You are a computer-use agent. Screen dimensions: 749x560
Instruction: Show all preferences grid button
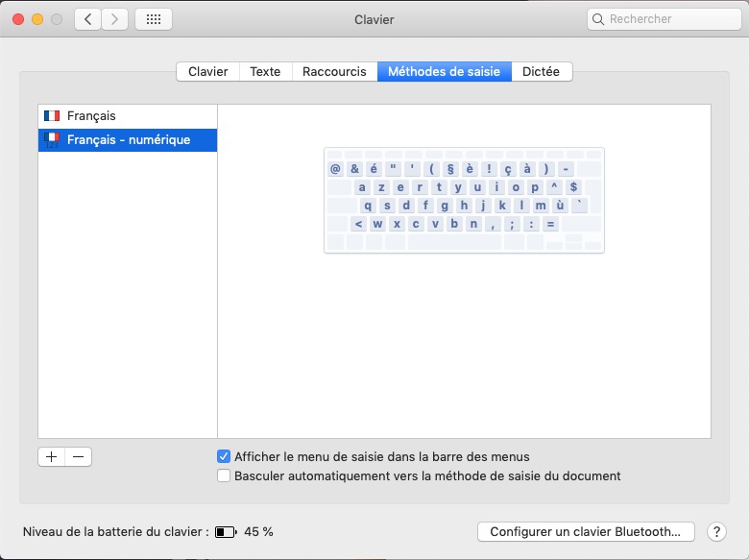[x=154, y=19]
